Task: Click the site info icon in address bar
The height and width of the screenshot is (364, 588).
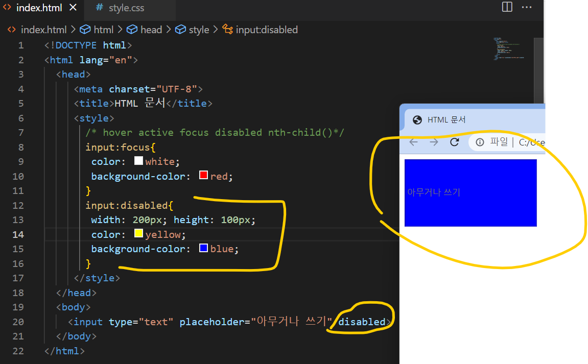Action: [x=480, y=142]
